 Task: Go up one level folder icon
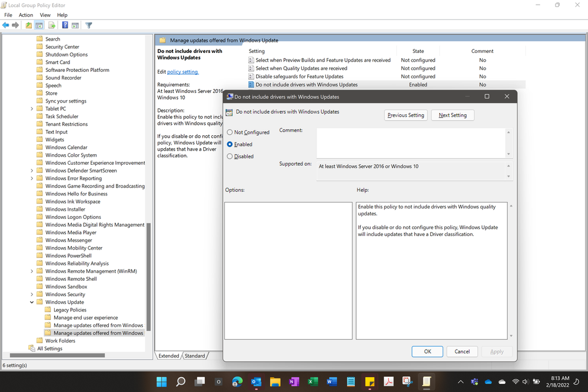click(28, 25)
